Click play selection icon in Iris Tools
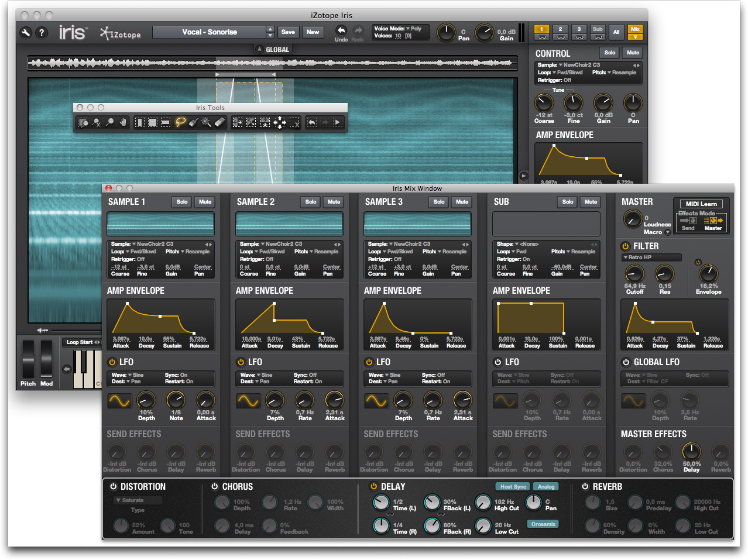 337,122
